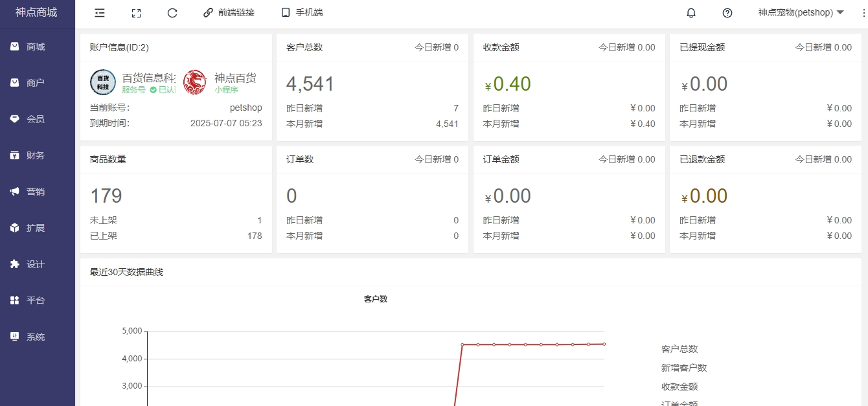Click the three-dot more options icon
Image resolution: width=868 pixels, height=406 pixels.
(x=863, y=13)
